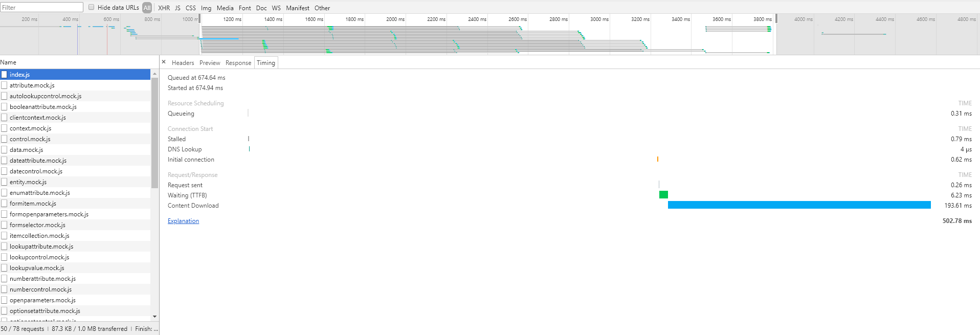Select autolookupcontrol.mock.js request
Image resolution: width=980 pixels, height=335 pixels.
click(x=75, y=96)
